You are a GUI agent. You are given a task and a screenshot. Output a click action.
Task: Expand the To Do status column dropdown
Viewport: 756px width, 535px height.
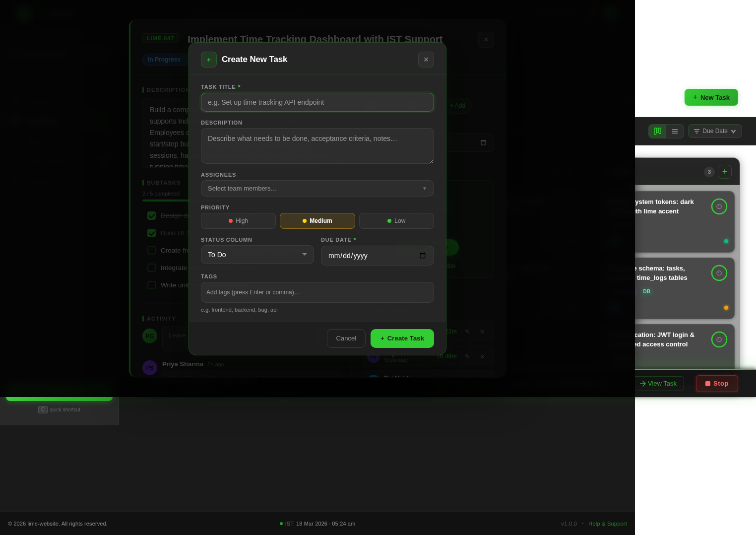point(257,255)
